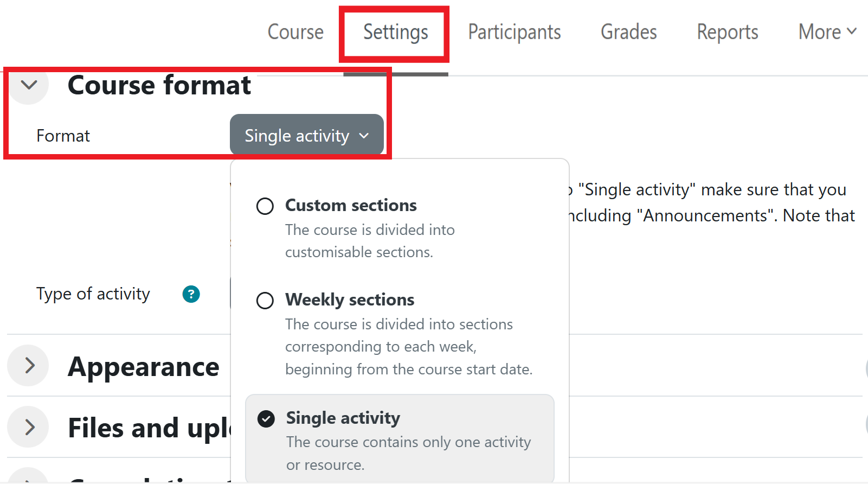Screen dimensions: 868x484
Task: Open the Grades tab
Action: coord(628,32)
